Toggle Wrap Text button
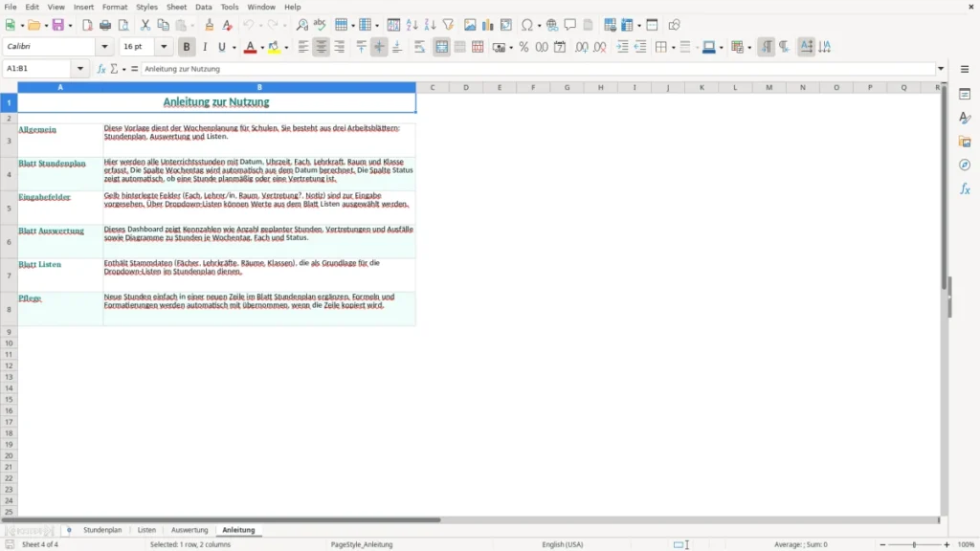 click(419, 47)
